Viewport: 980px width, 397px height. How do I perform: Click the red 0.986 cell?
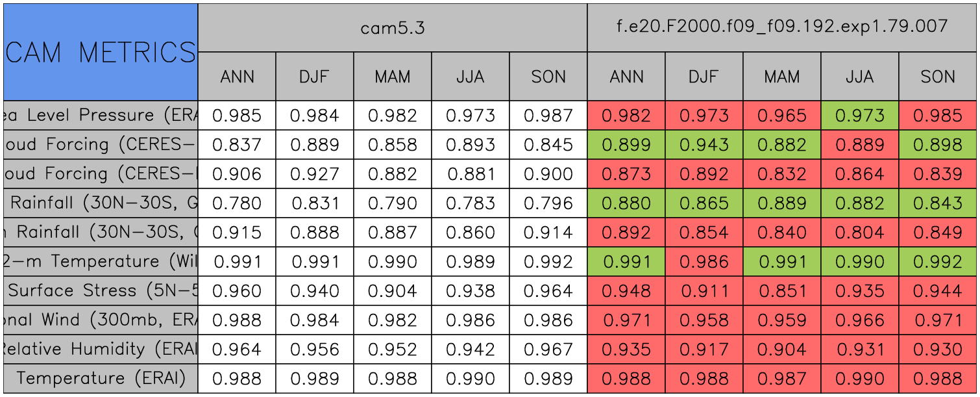tap(704, 262)
